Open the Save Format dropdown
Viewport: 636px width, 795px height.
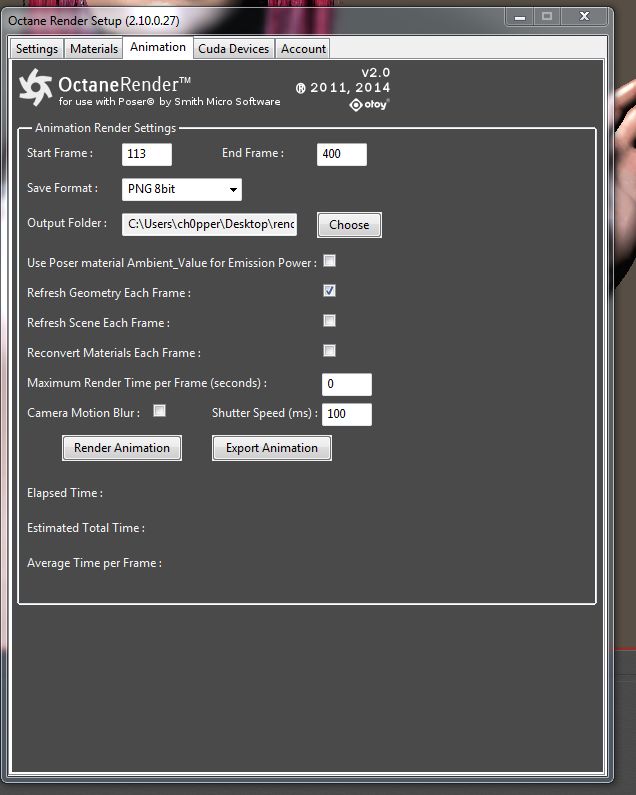pyautogui.click(x=182, y=189)
